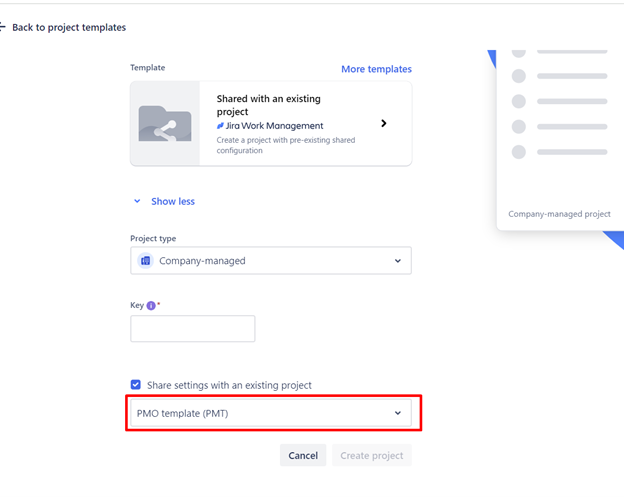Image resolution: width=624 pixels, height=497 pixels.
Task: Select the Shared with an existing project card title
Action: pos(269,105)
